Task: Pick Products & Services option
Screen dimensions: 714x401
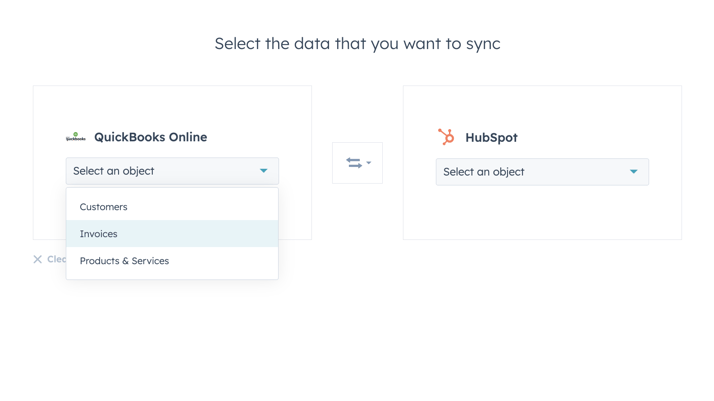Action: [124, 261]
